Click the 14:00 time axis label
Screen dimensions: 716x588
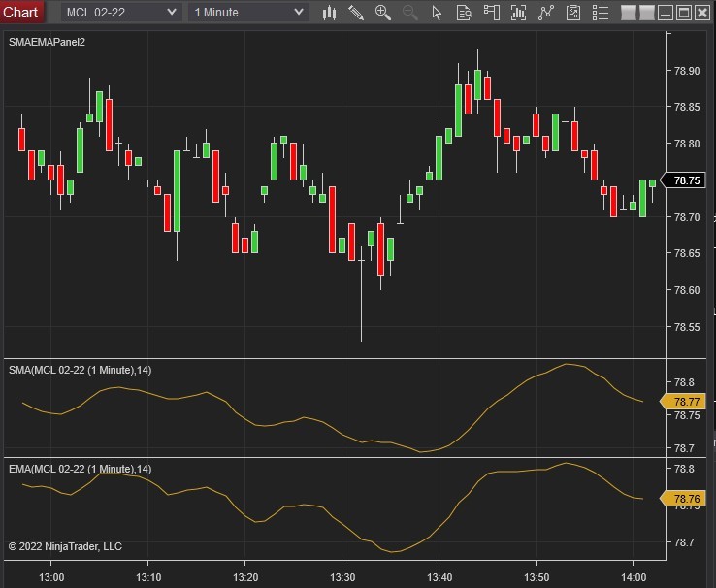coord(634,577)
